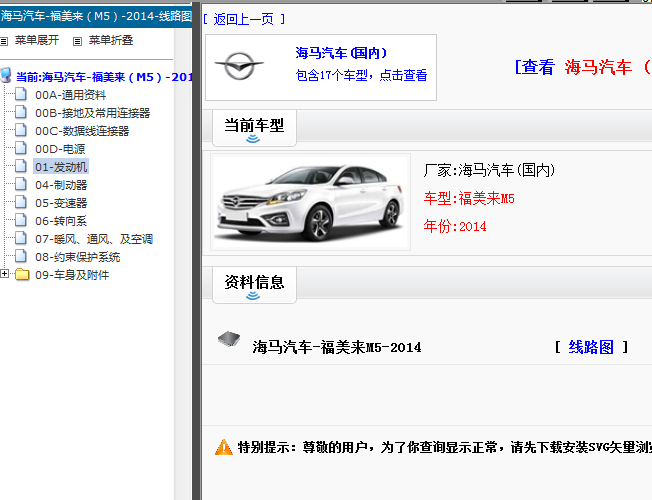Click the red 车型:福美来M5 text

coord(469,198)
